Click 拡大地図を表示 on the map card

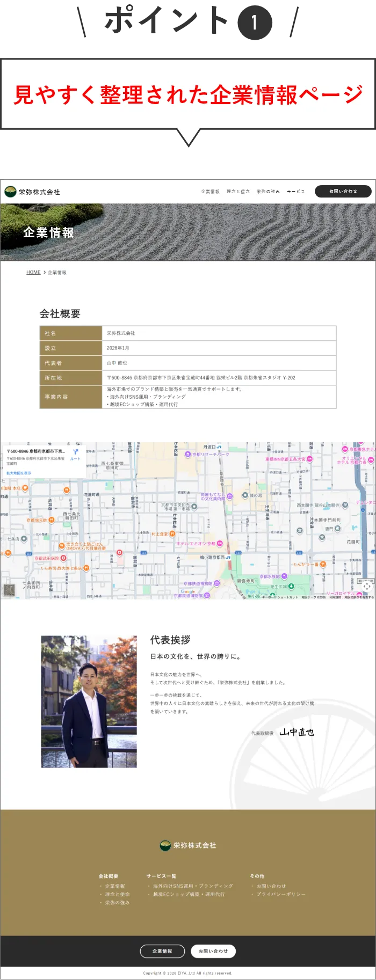click(x=19, y=473)
